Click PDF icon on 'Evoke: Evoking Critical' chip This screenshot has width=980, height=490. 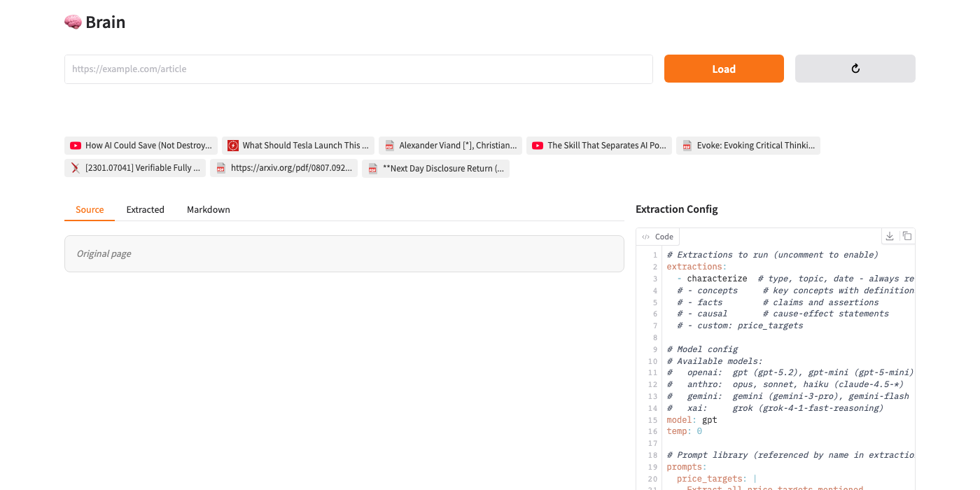coord(687,146)
